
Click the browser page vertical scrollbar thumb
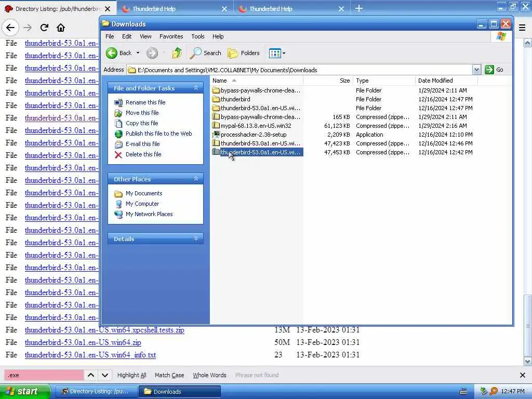[528, 326]
